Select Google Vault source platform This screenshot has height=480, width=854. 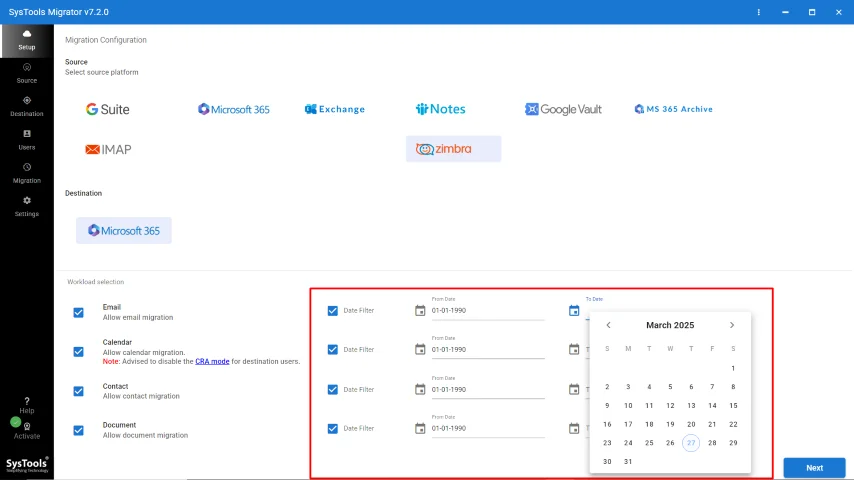point(563,109)
